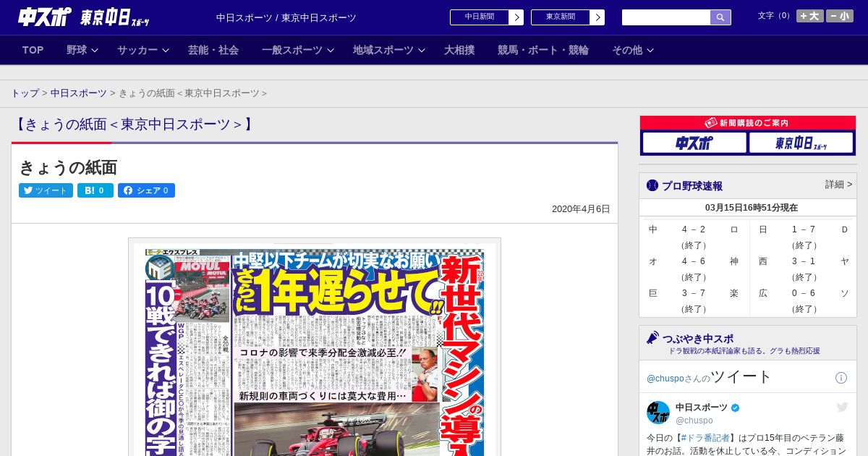
Task: Click the 3－7 score for 巨 versus 楽
Action: pyautogui.click(x=694, y=293)
